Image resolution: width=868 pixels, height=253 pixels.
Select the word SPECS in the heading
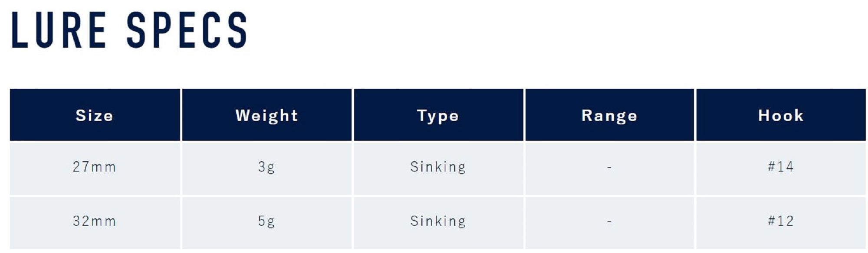pos(187,30)
